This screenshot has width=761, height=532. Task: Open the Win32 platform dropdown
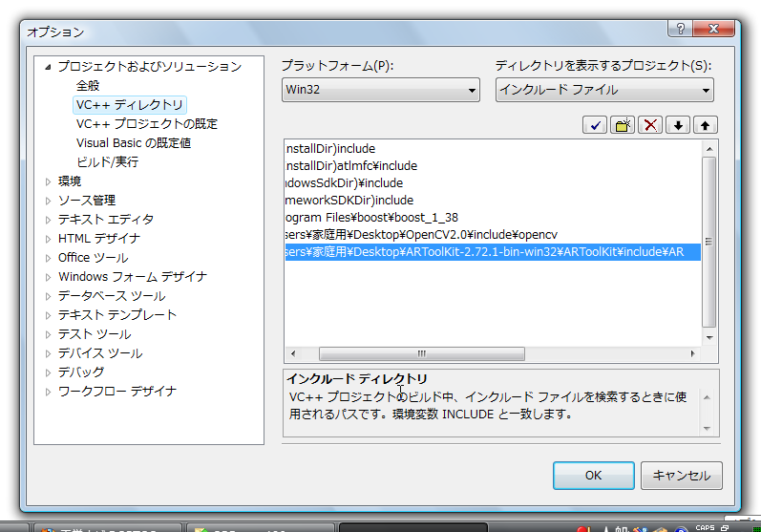tap(380, 91)
